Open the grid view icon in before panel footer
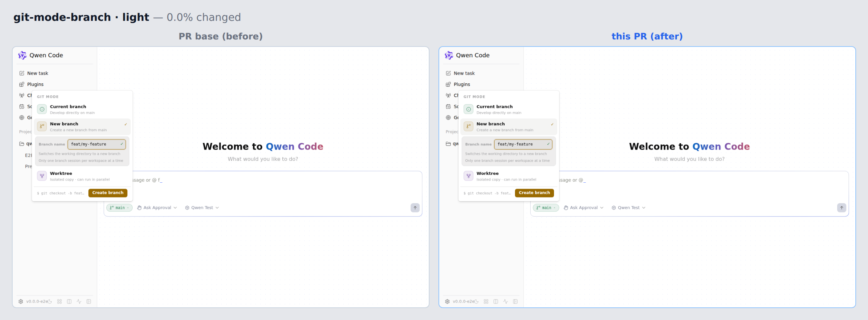 pyautogui.click(x=59, y=301)
